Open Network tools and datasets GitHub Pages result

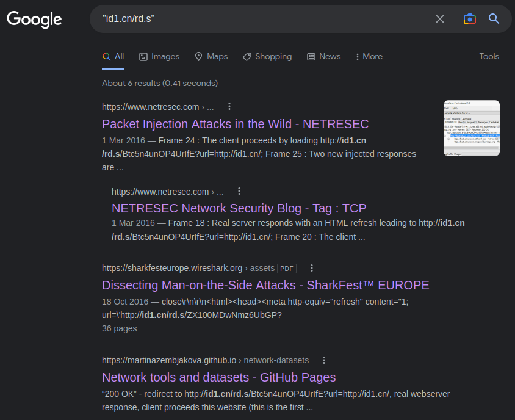point(218,377)
